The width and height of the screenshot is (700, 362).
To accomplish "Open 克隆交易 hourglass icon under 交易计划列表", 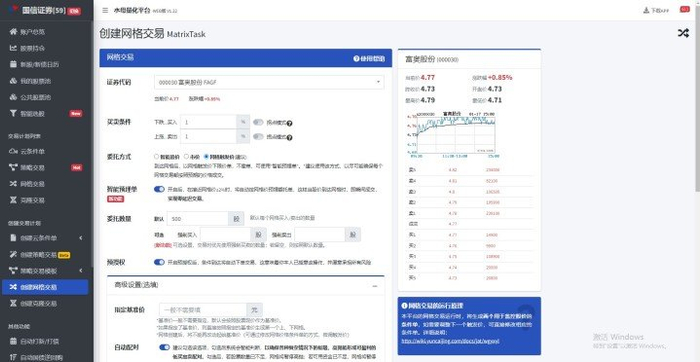I will click(x=13, y=200).
